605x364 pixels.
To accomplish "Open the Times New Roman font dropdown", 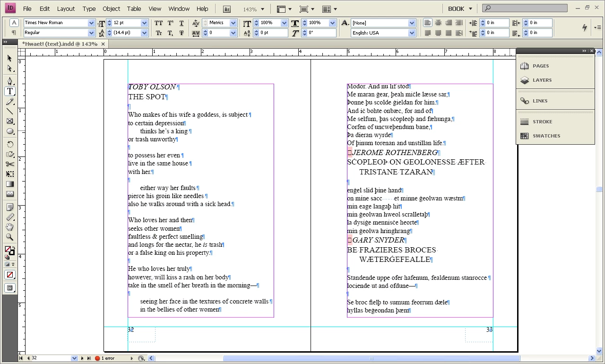I will pos(92,23).
